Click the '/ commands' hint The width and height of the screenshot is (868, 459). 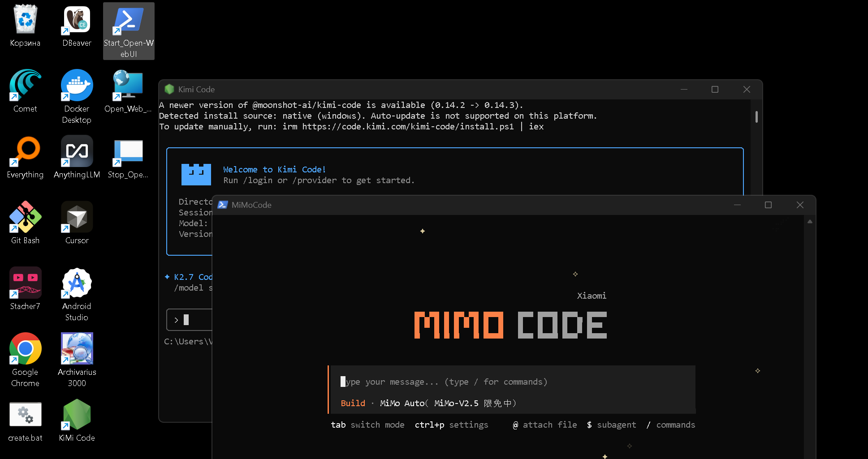(670, 425)
